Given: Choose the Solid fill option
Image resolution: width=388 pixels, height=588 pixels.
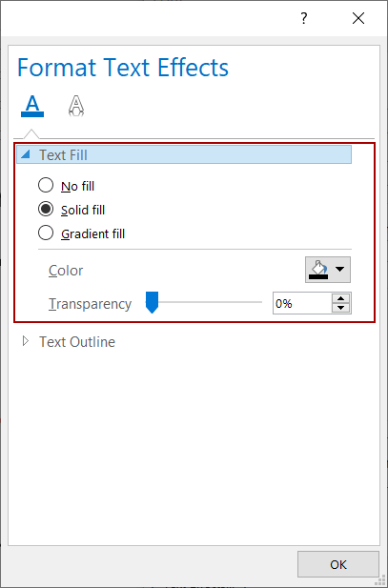Looking at the screenshot, I should click(46, 210).
